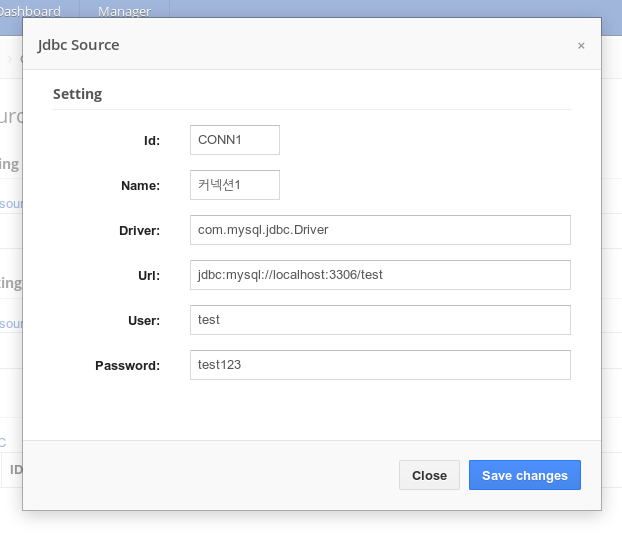Click the Setting section heading
Viewport: 622px width, 534px height.
(x=77, y=94)
